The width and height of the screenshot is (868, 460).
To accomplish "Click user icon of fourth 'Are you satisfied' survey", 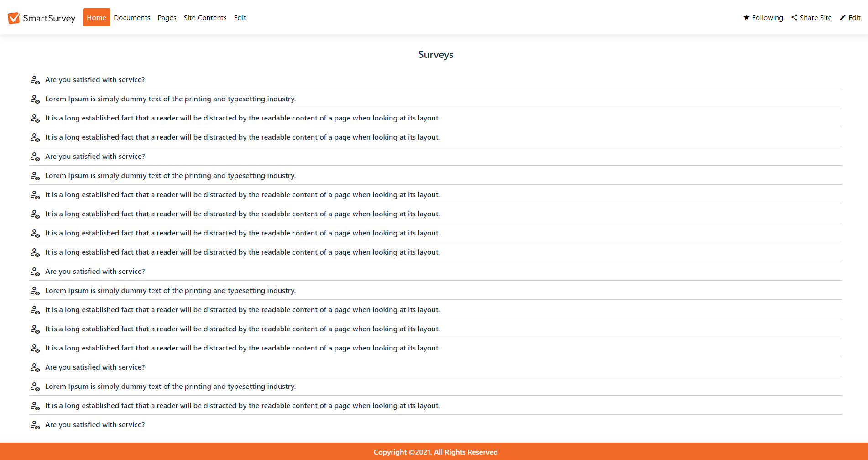I will click(35, 367).
